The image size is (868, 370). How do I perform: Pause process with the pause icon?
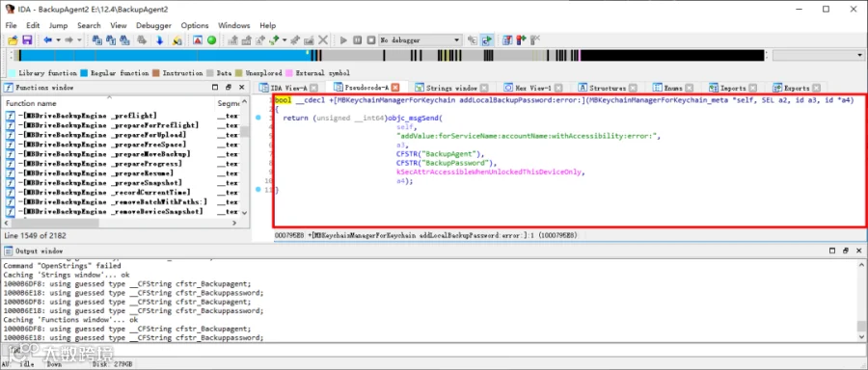(357, 40)
